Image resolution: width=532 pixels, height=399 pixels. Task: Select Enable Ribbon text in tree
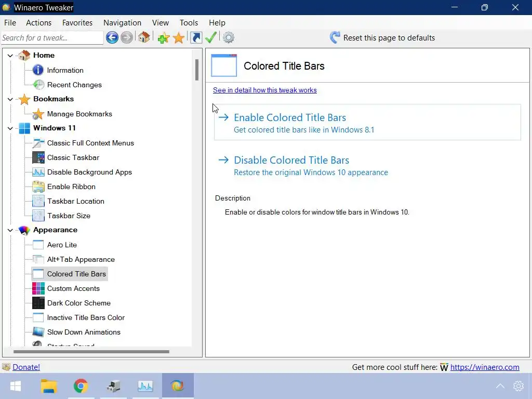pyautogui.click(x=71, y=187)
